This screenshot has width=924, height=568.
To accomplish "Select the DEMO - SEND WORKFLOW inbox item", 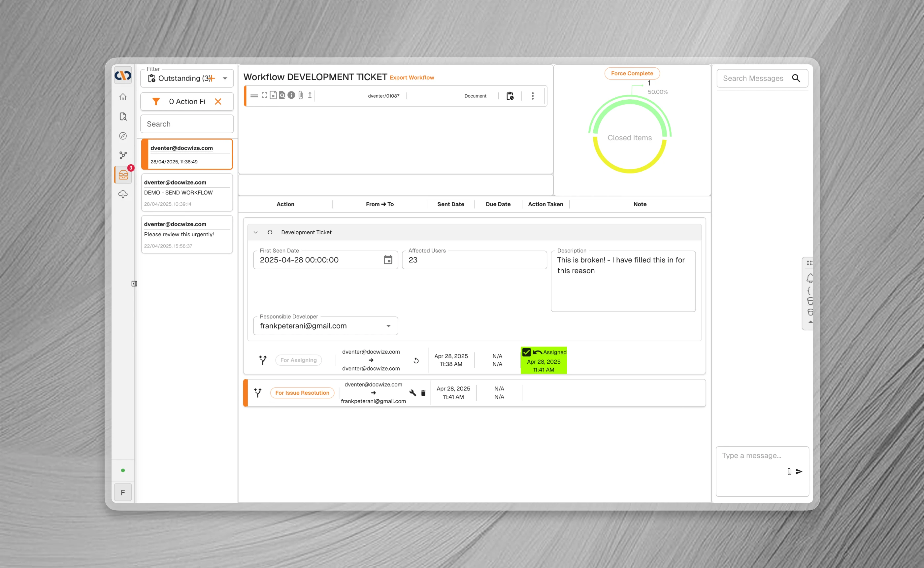I will click(187, 193).
